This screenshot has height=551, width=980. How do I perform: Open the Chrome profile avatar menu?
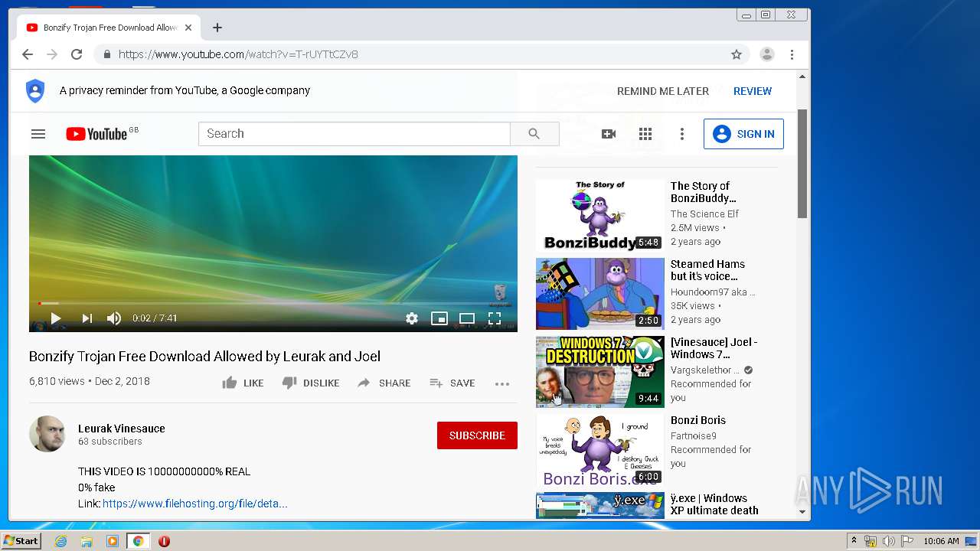[766, 54]
